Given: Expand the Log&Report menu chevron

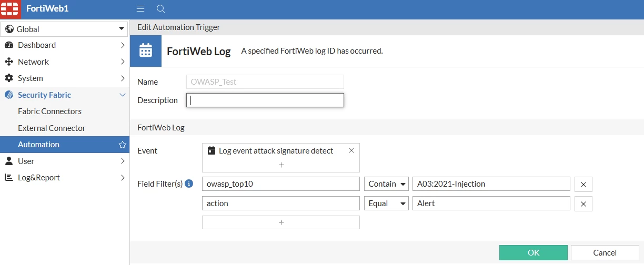Looking at the screenshot, I should (x=122, y=178).
